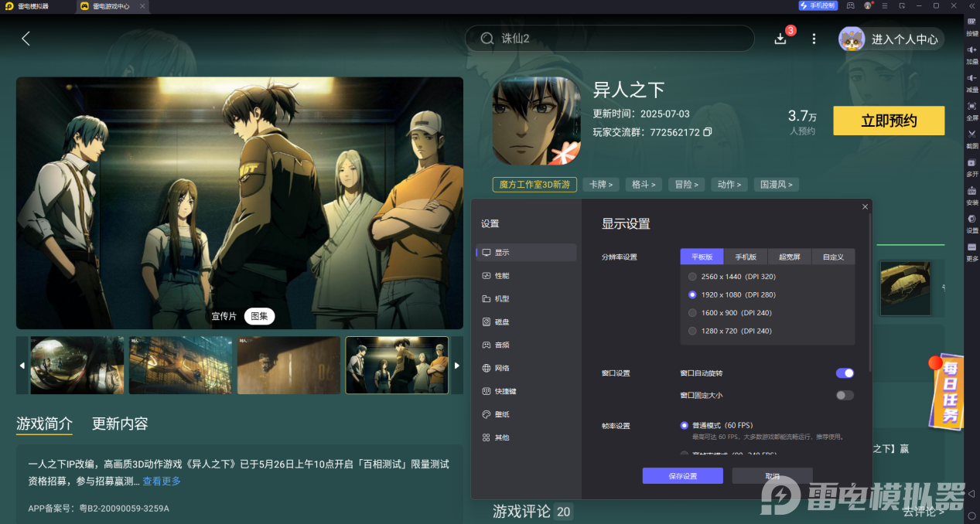Open 卡牌 > tag chip
The image size is (980, 524).
601,185
